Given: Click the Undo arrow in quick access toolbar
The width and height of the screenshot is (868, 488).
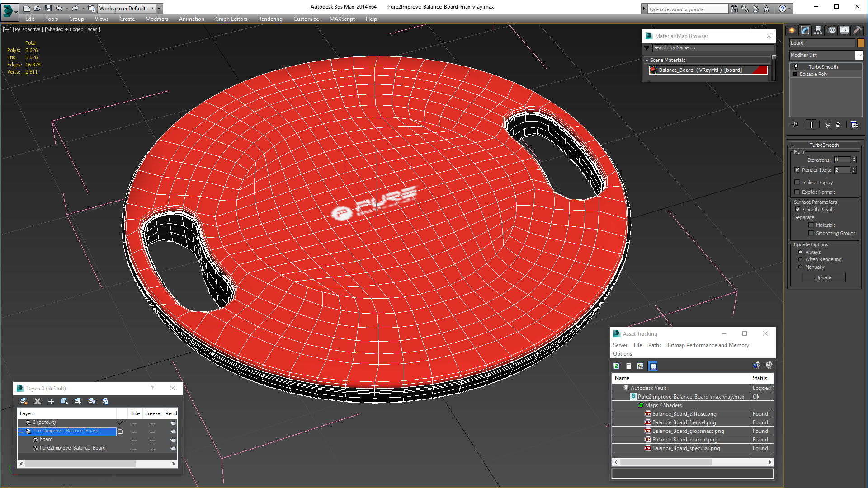Looking at the screenshot, I should (59, 8).
